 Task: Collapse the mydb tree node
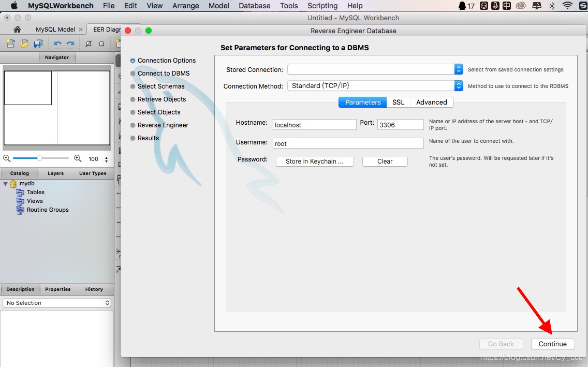(x=5, y=184)
